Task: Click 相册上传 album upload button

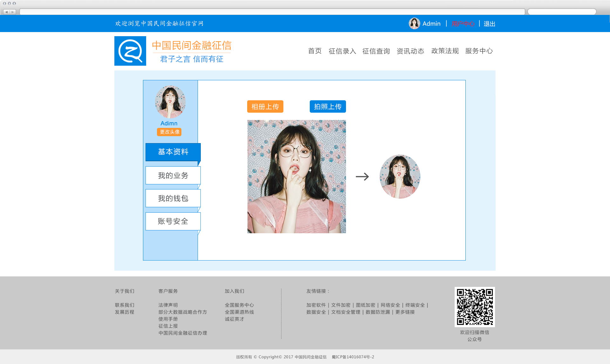Action: point(265,107)
